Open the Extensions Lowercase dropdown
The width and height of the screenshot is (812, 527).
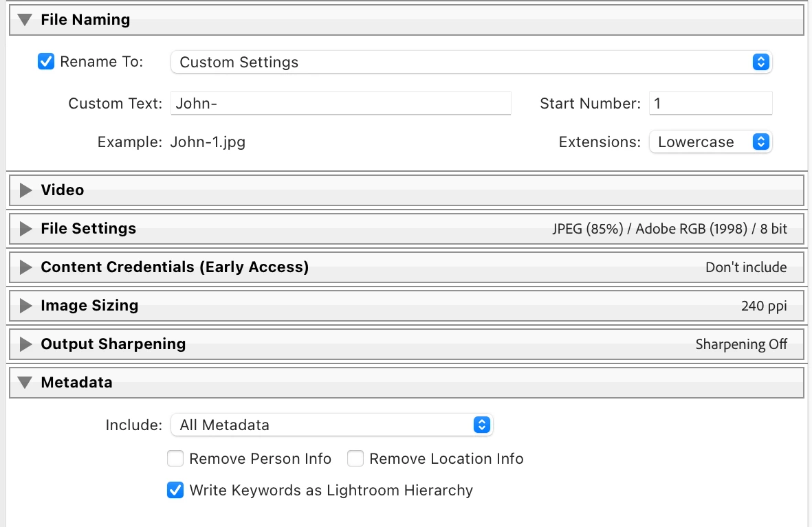click(710, 142)
